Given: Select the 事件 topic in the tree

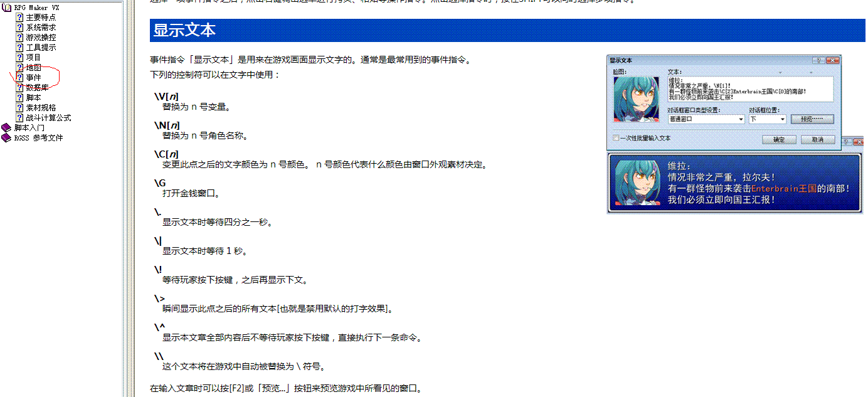Looking at the screenshot, I should pos(33,78).
